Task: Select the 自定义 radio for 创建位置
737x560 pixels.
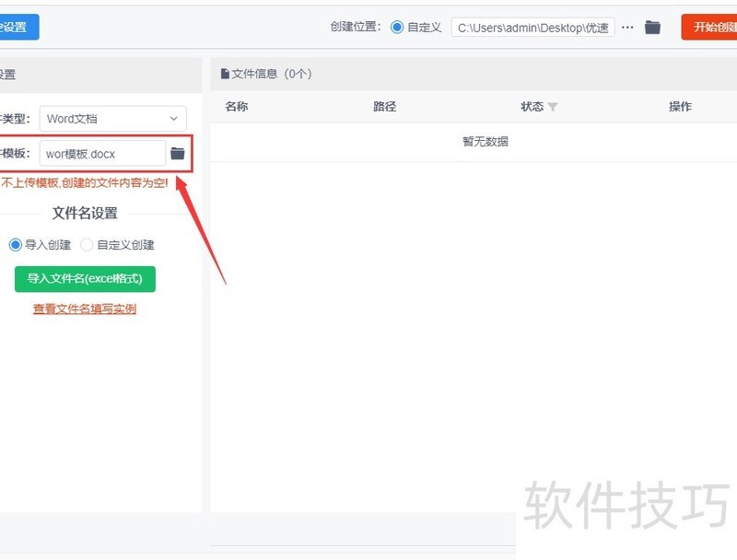Action: (398, 27)
